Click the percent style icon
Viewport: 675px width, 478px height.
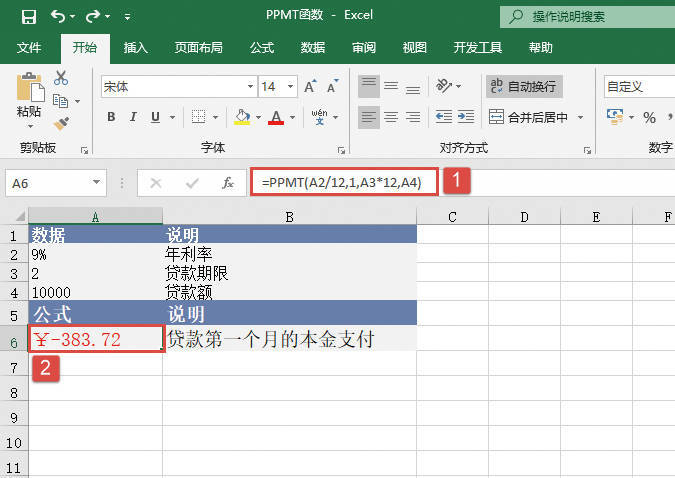pos(649,118)
